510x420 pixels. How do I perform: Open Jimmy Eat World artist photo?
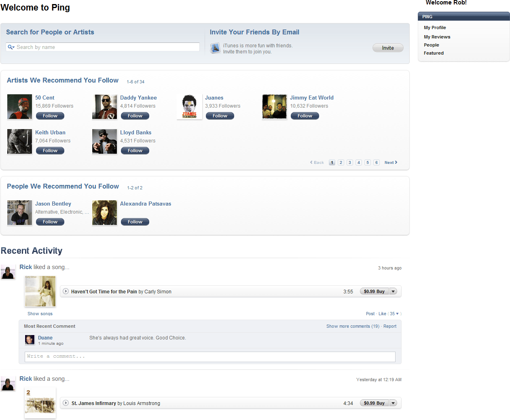pos(274,107)
